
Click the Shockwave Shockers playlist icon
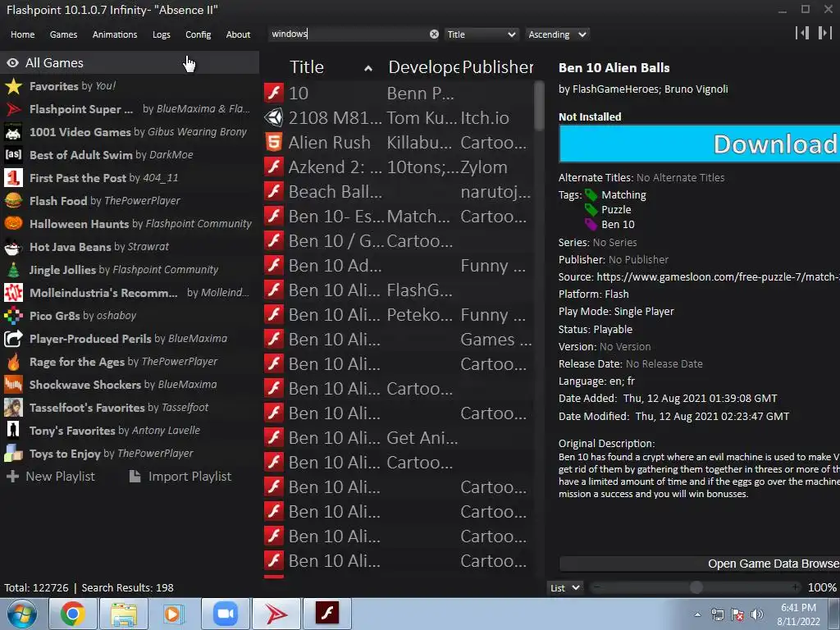tap(13, 384)
